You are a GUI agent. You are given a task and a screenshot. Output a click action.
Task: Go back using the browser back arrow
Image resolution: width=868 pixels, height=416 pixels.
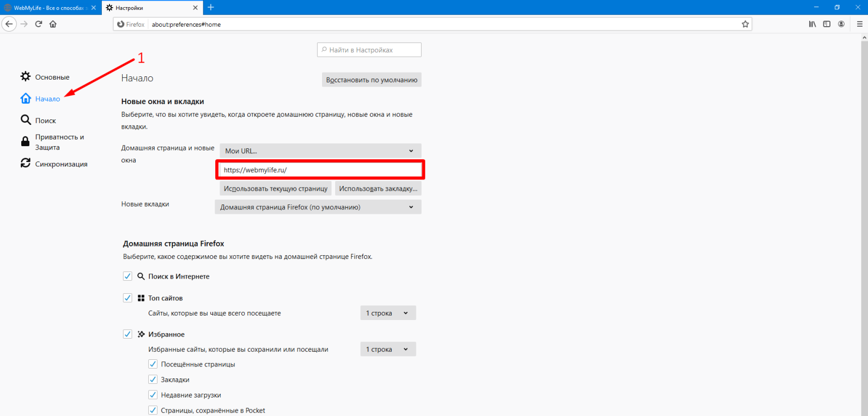(9, 24)
